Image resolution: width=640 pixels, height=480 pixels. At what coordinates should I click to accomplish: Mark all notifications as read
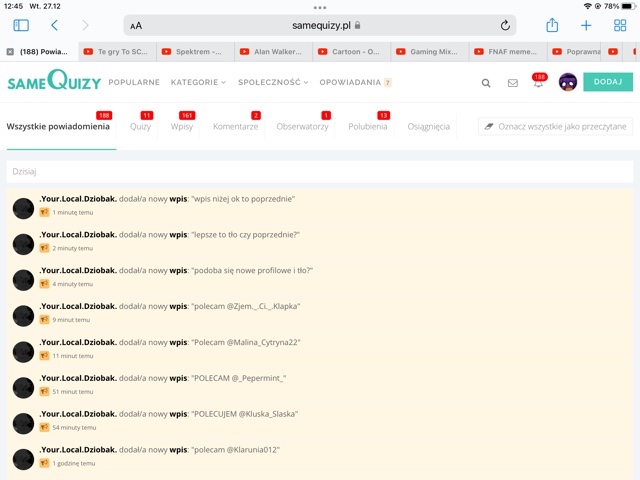pos(555,127)
